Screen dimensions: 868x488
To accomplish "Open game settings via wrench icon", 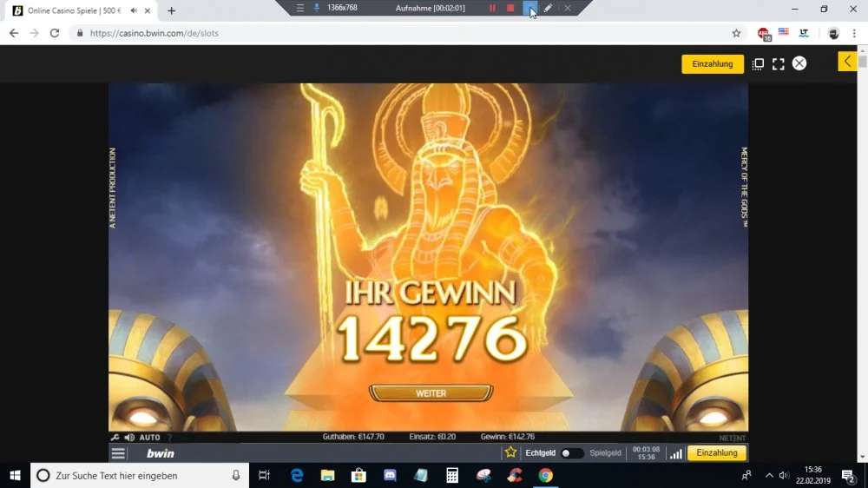I will point(115,437).
